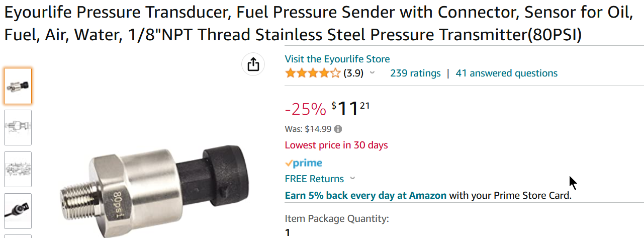644x238 pixels.
Task: Select the first product thumbnail
Action: coord(18,86)
